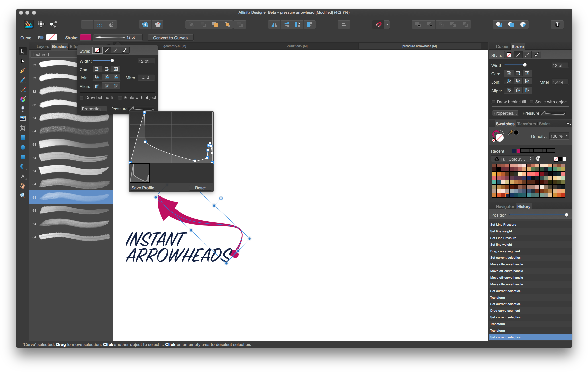Screen dimensions: 588x372
Task: Expand the Full Colour palette dropdown
Action: (x=513, y=159)
